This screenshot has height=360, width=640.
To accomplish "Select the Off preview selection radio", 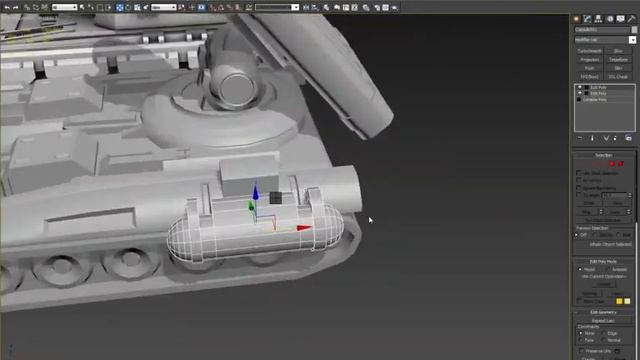I will tap(576, 235).
